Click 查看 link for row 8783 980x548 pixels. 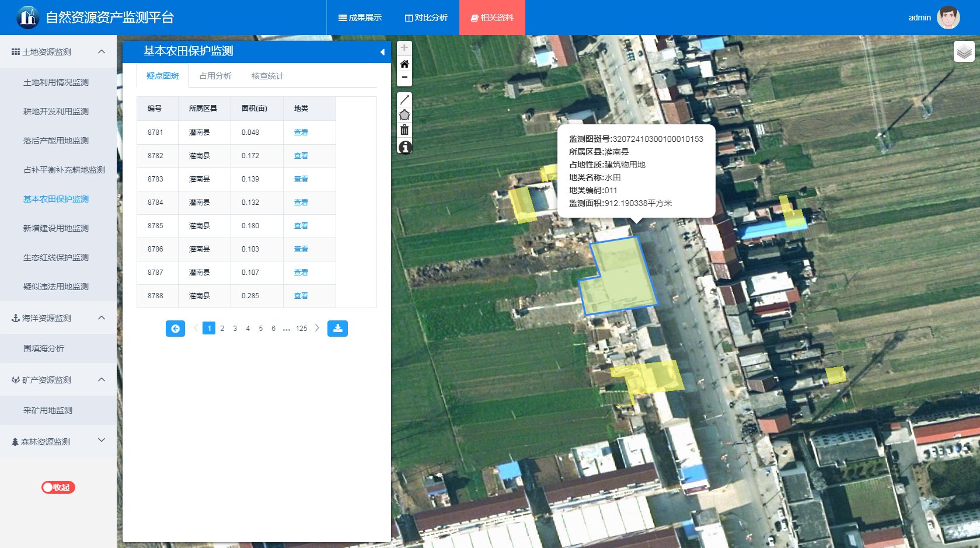click(301, 179)
